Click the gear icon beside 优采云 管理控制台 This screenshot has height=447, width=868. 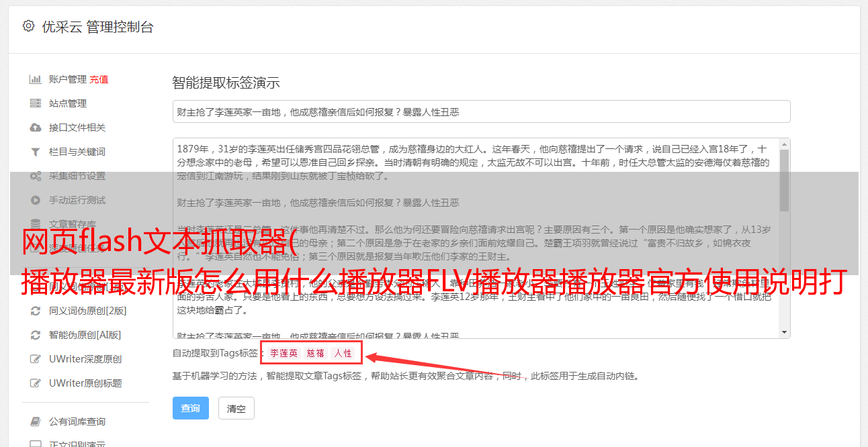pos(28,26)
